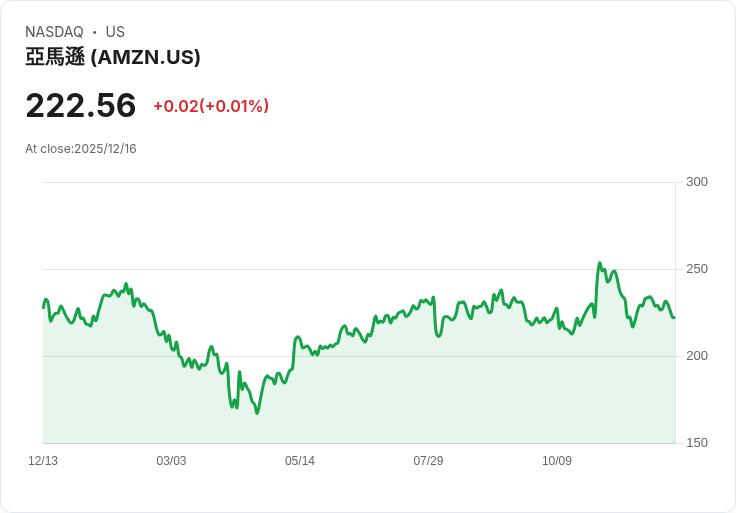The width and height of the screenshot is (736, 513).
Task: Select the 12/13 date on the x-axis
Action: tap(43, 461)
